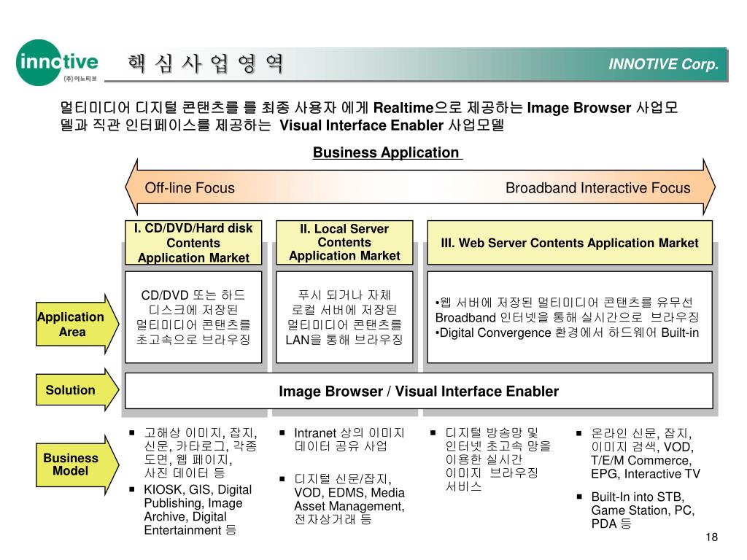
Task: Click the Application Area arrow label
Action: [71, 324]
